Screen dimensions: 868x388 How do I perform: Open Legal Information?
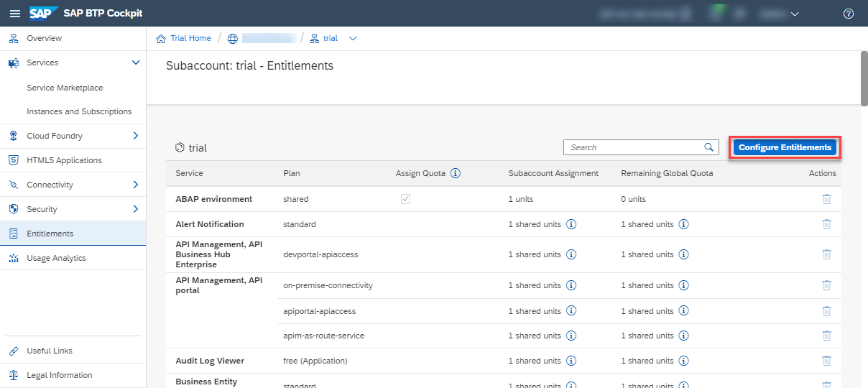tap(73, 375)
